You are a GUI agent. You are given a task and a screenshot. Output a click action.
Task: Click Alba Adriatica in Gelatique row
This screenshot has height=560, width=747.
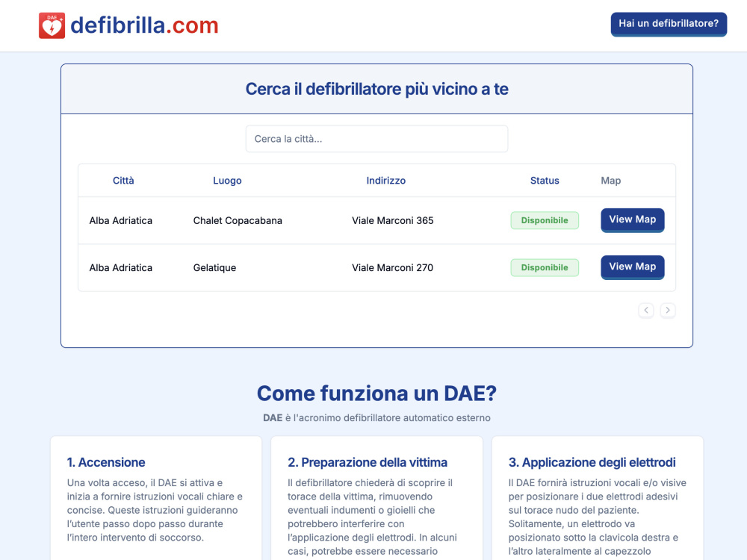(120, 267)
